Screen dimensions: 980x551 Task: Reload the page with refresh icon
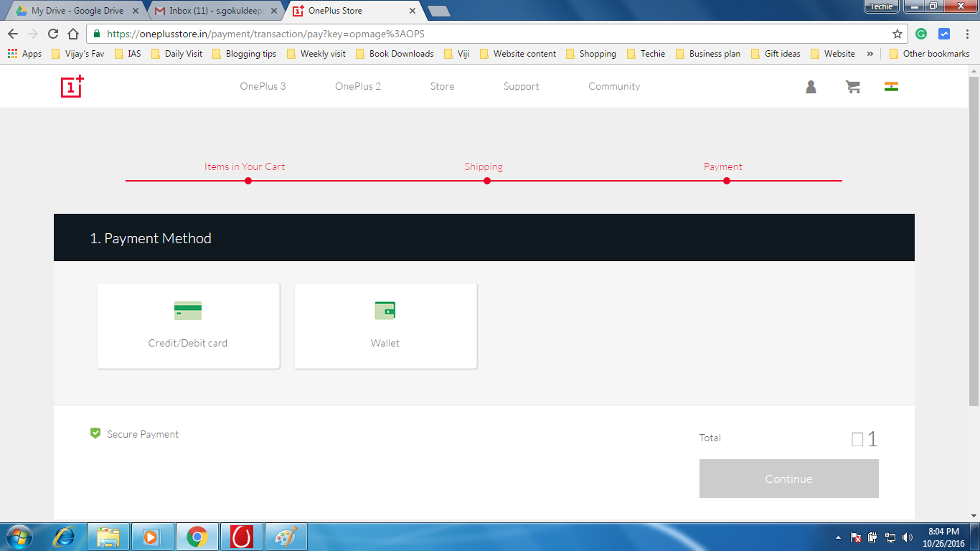point(53,34)
